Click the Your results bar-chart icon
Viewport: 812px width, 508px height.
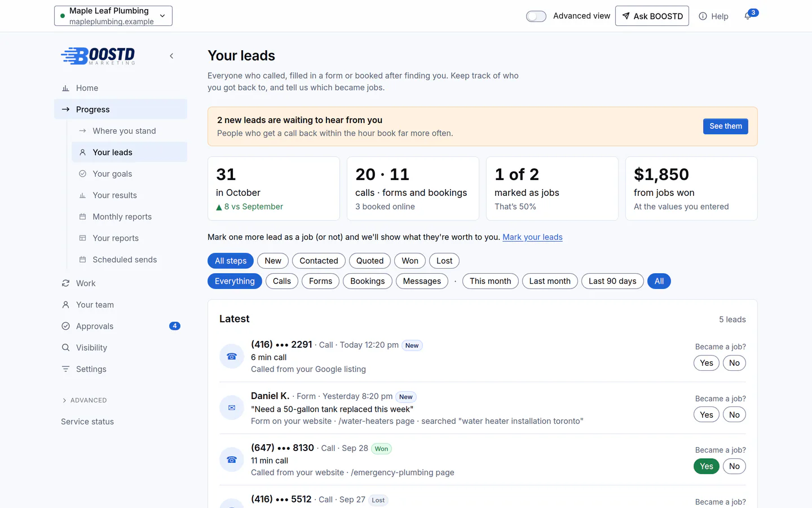[x=82, y=195]
